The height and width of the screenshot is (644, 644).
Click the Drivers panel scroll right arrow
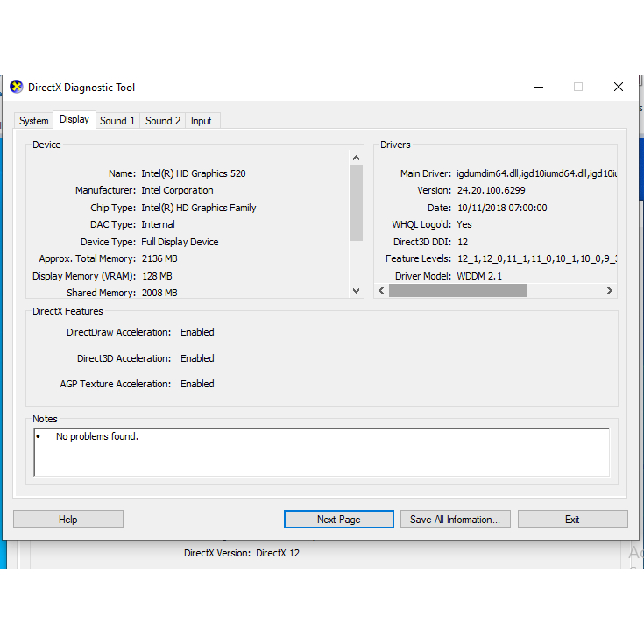610,291
